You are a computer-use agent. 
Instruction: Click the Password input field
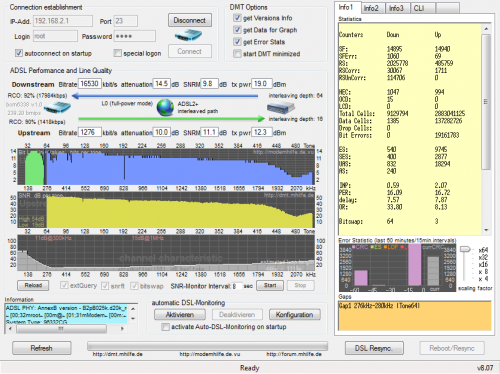pos(135,36)
